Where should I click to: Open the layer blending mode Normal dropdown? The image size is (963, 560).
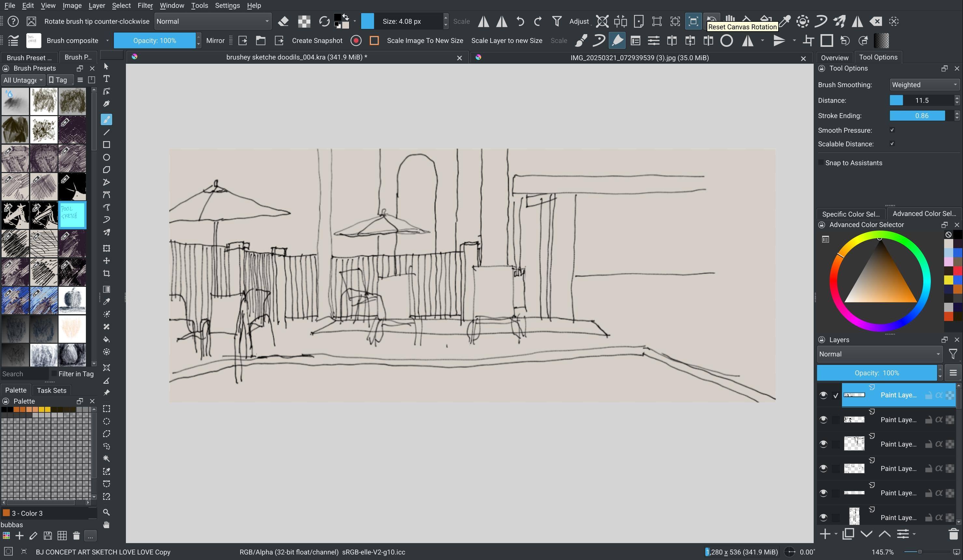[879, 354]
